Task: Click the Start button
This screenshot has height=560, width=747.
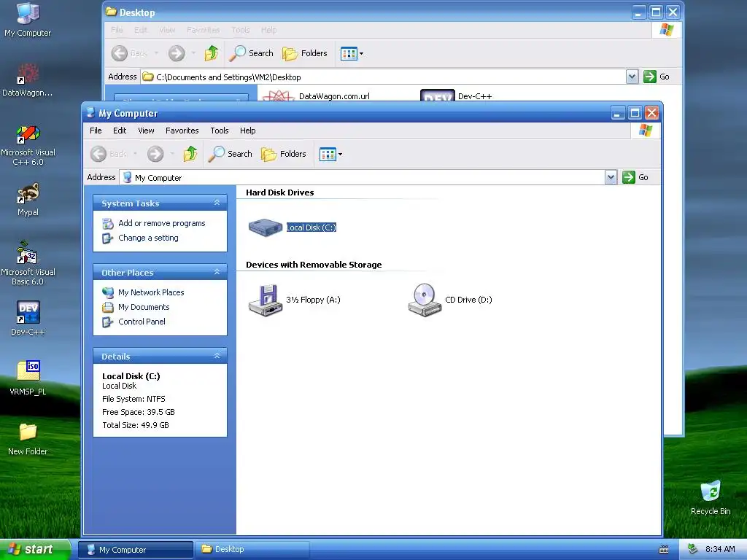Action: (35, 550)
